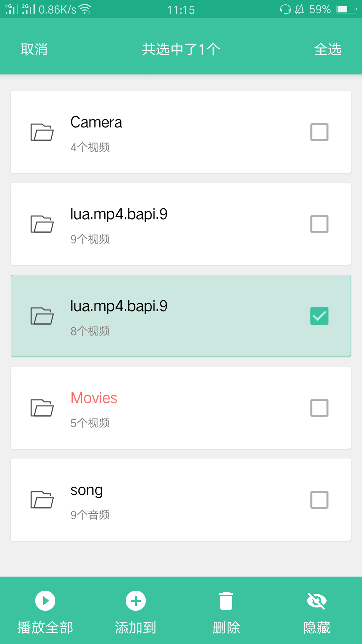The height and width of the screenshot is (644, 362).
Task: Tap the Camera folder name
Action: [x=96, y=122]
